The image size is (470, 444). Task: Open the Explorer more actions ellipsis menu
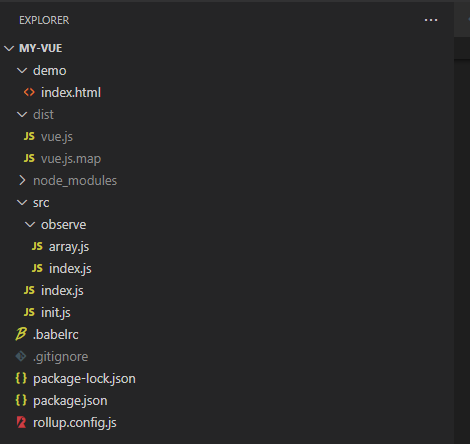pos(431,20)
